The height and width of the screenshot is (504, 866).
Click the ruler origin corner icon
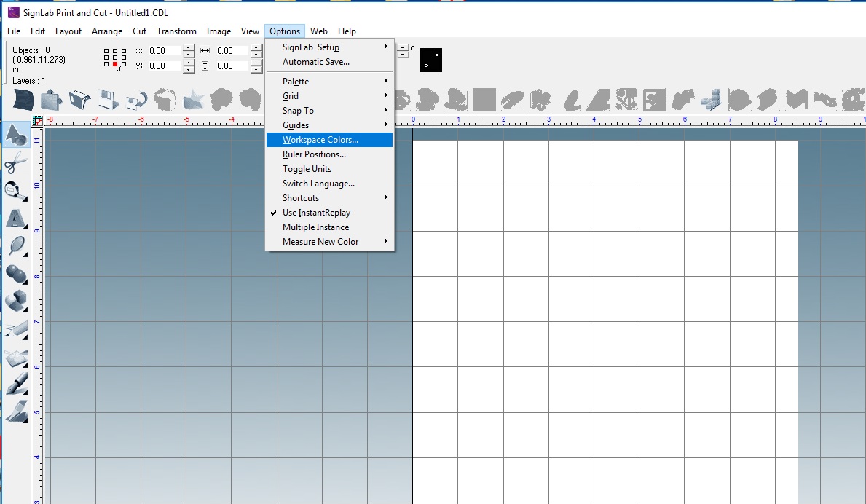tap(38, 120)
